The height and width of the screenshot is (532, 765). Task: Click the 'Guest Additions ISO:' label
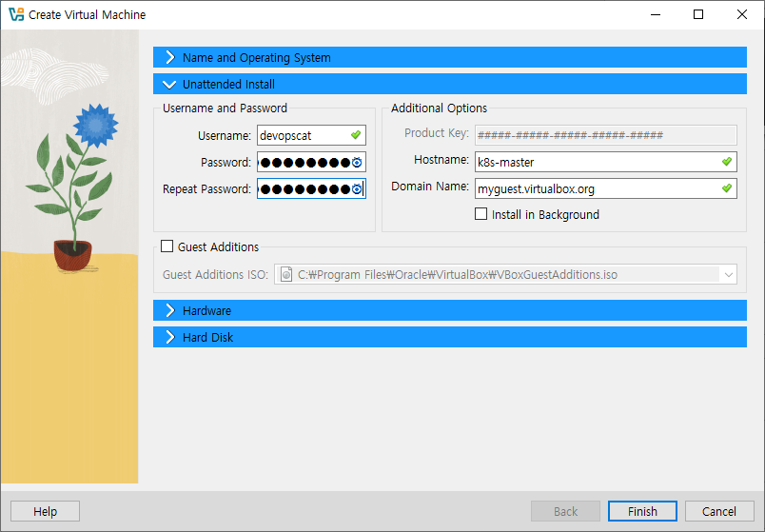pos(215,275)
